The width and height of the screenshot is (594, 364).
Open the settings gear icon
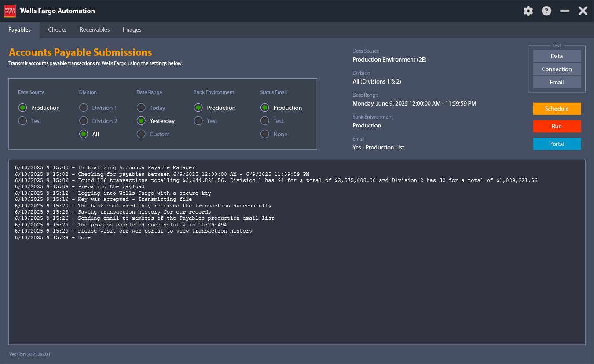(528, 11)
